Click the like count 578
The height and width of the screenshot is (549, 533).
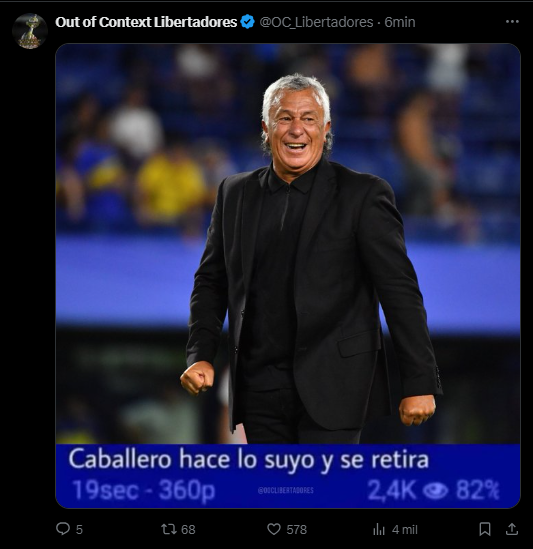pyautogui.click(x=296, y=529)
